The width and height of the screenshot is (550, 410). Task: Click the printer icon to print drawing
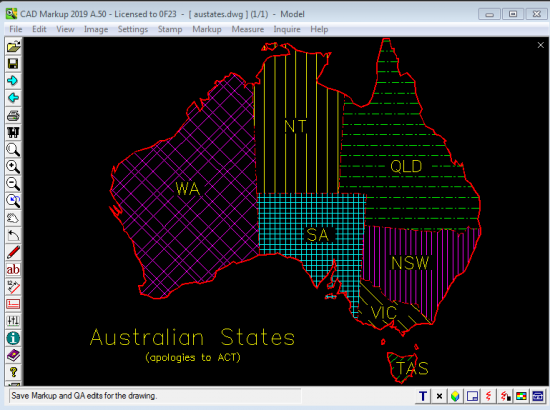(13, 115)
